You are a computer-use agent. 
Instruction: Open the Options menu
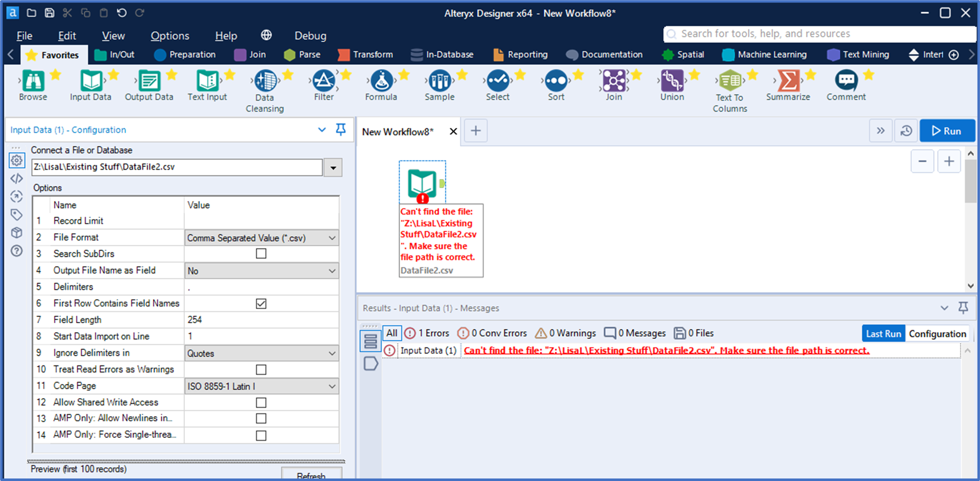(x=170, y=36)
